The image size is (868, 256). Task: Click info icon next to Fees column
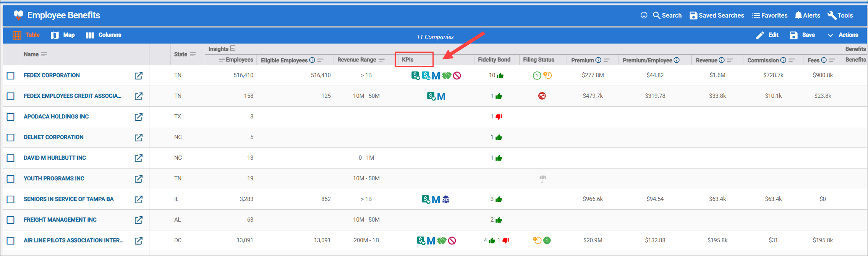click(x=824, y=60)
